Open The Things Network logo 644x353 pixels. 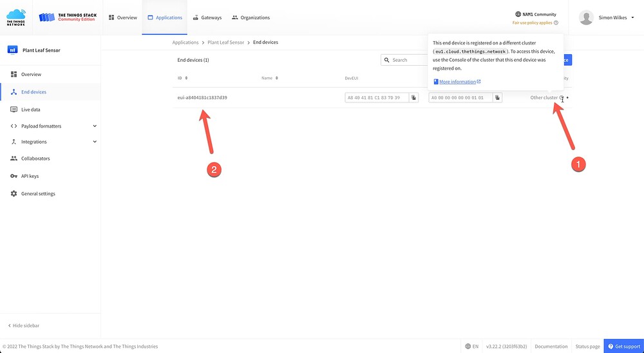coord(15,17)
